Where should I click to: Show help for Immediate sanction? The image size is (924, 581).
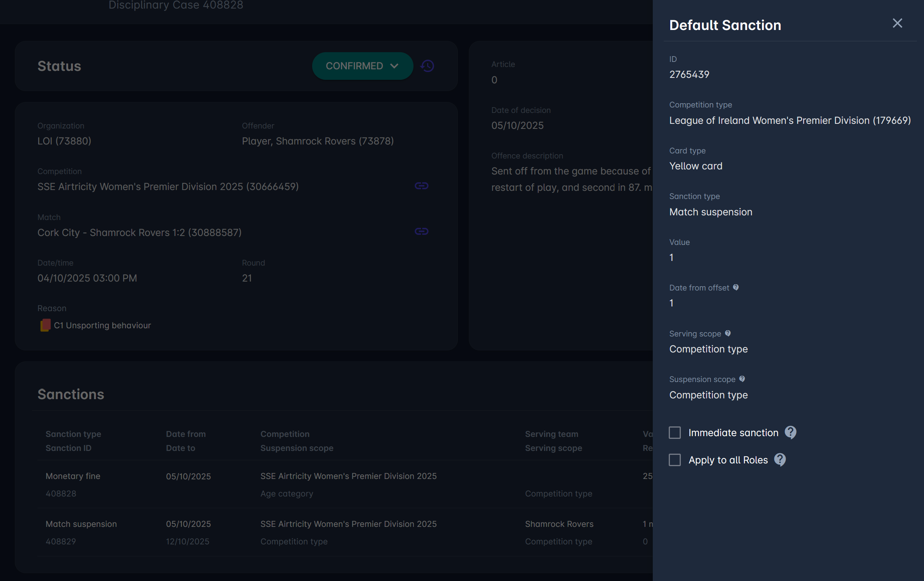pos(790,432)
